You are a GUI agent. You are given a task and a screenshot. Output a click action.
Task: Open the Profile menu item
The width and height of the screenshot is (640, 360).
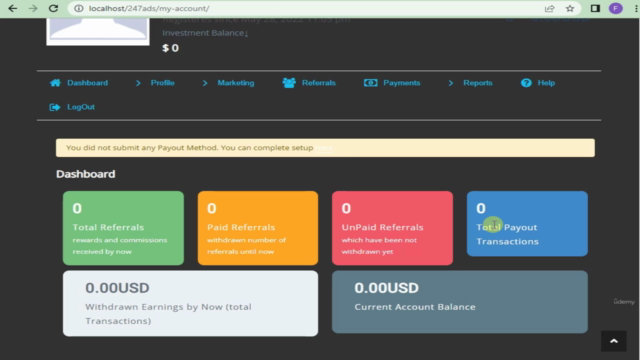(x=162, y=83)
